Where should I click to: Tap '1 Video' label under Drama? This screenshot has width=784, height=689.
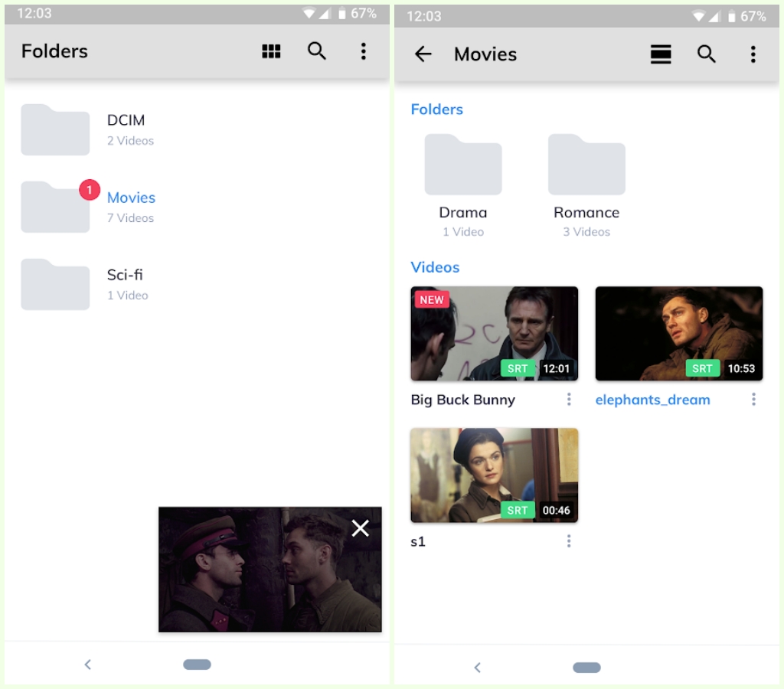[x=463, y=232]
